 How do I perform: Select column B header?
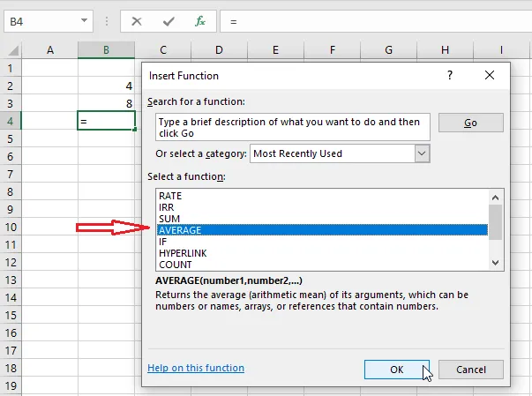[x=106, y=50]
